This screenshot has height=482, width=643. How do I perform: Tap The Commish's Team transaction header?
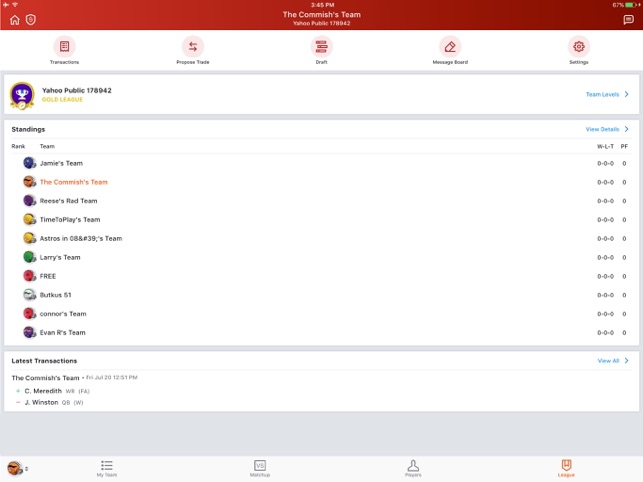(x=45, y=378)
